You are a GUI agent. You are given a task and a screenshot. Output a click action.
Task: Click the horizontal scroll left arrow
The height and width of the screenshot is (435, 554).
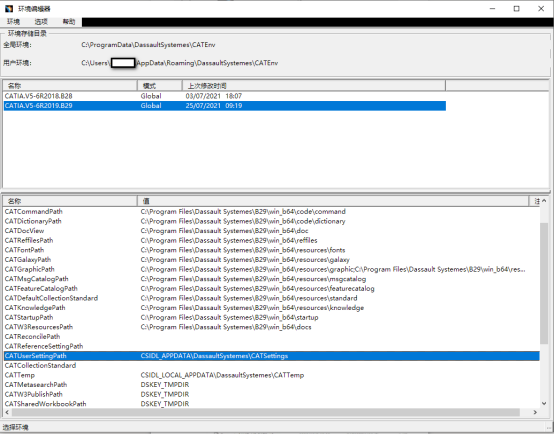(7, 412)
